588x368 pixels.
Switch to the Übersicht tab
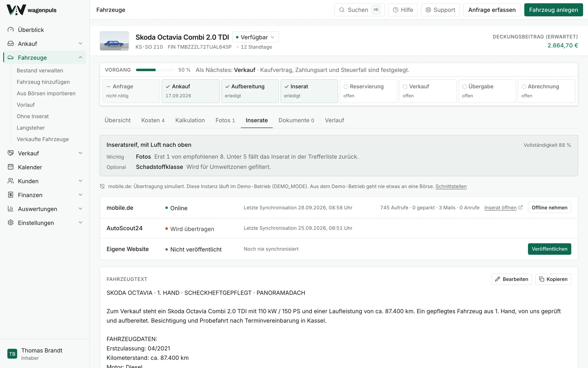click(x=118, y=120)
